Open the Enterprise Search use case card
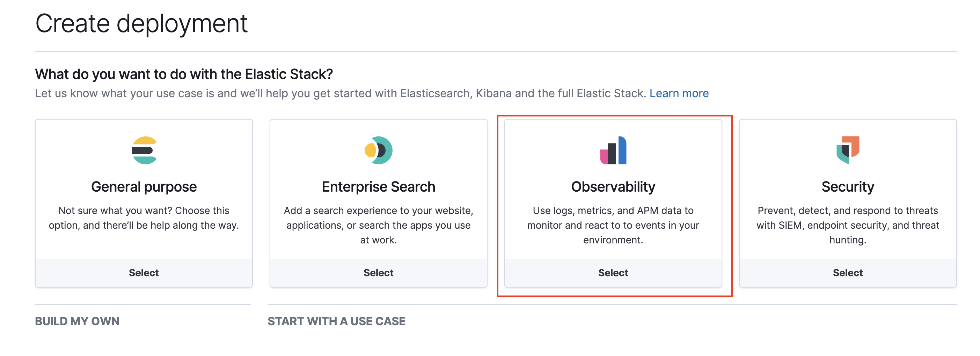Viewport: 980px width, 356px height. coord(378,198)
